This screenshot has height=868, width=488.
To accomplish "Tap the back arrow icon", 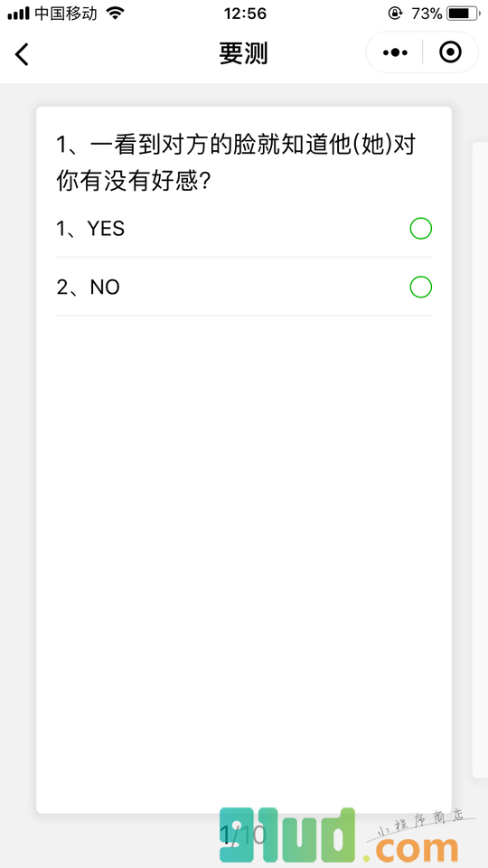I will (x=22, y=54).
